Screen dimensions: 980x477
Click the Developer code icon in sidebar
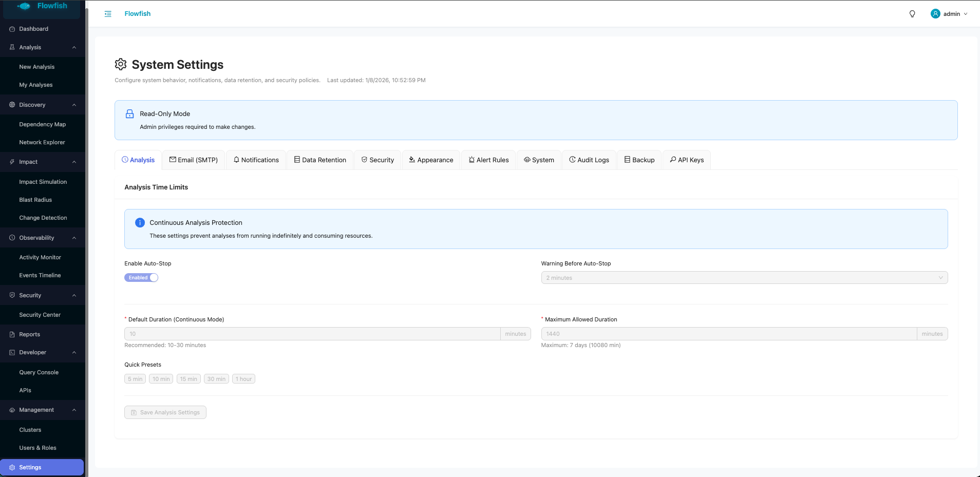pos(12,352)
